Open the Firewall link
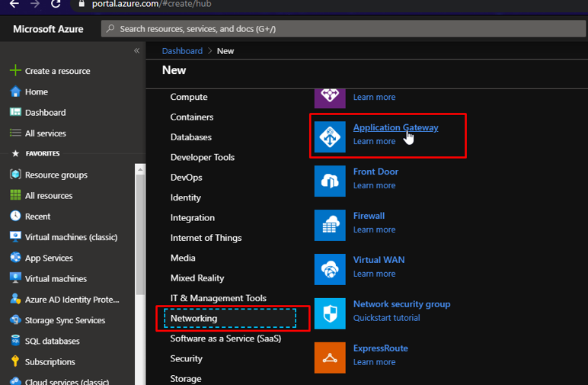Screen dimensions: 588x385 click(x=369, y=216)
